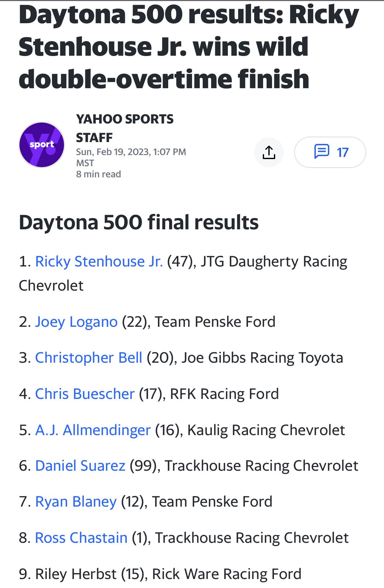Viewport: 384px width, 588px height.
Task: Tap the Team Penske Ford text for Logano
Action: pos(215,322)
